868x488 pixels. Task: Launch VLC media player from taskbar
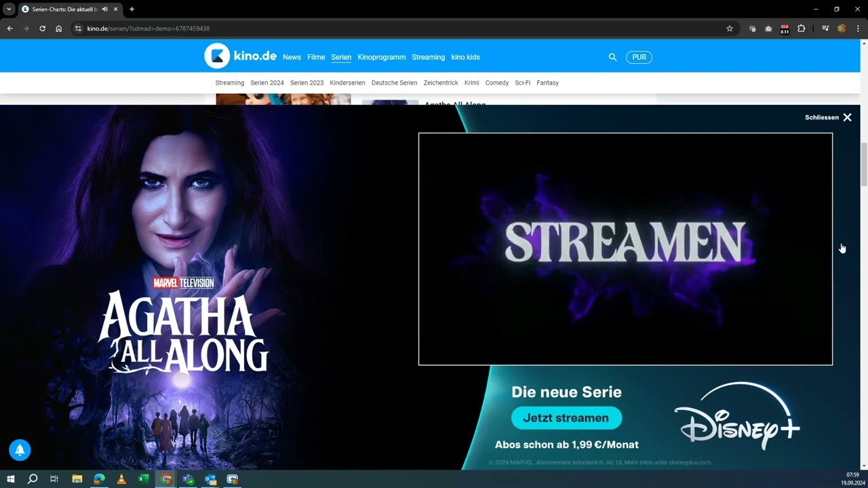[121, 479]
